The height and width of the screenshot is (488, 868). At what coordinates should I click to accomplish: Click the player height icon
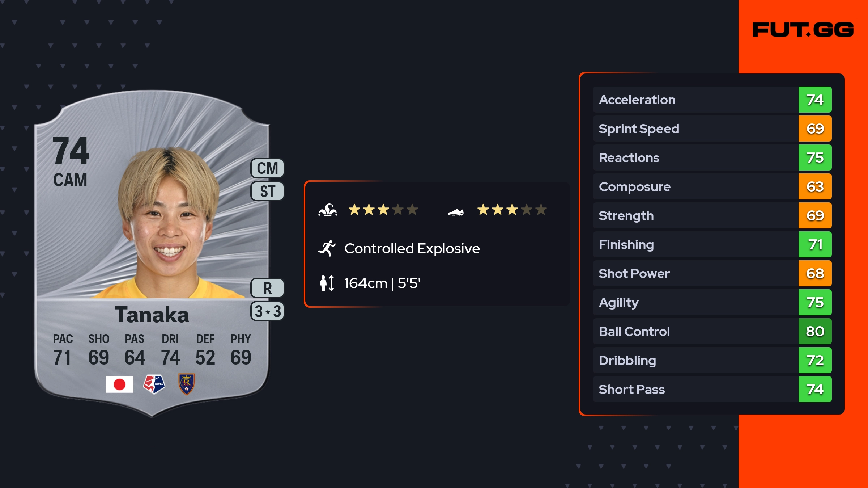(x=327, y=283)
